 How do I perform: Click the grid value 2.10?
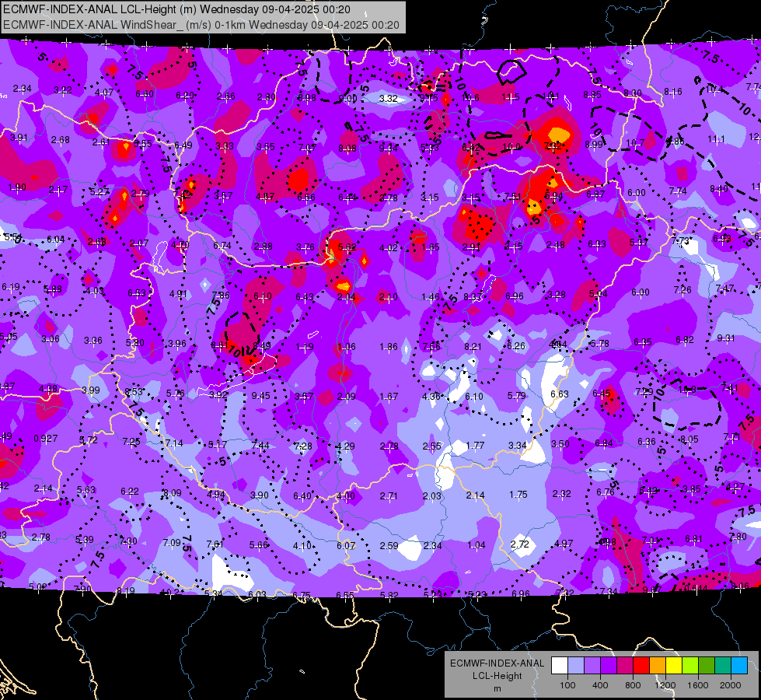tap(388, 297)
